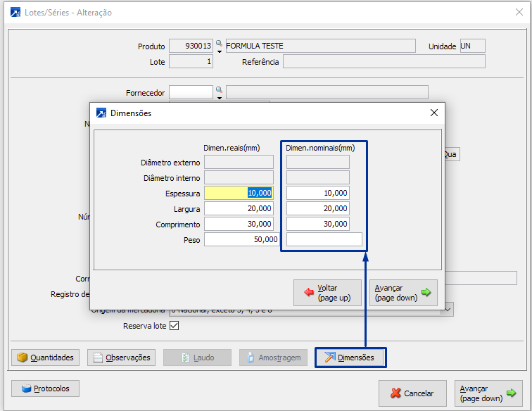Viewport: 532px width, 411px height.
Task: Click Avançar (page down) in Dimensões dialog
Action: [x=403, y=293]
